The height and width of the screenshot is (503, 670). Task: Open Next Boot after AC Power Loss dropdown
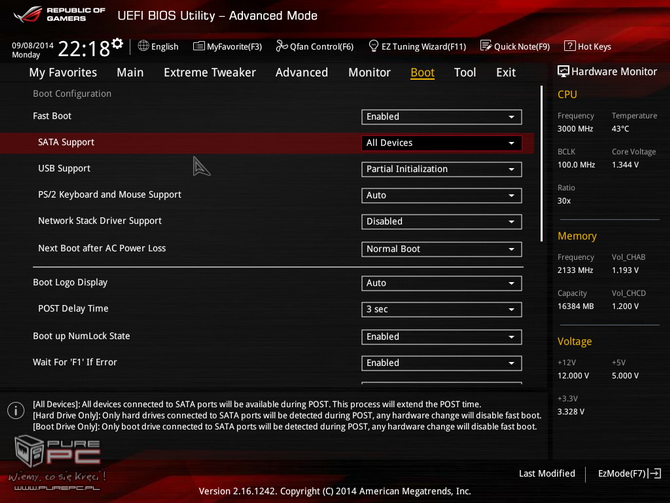(x=441, y=249)
